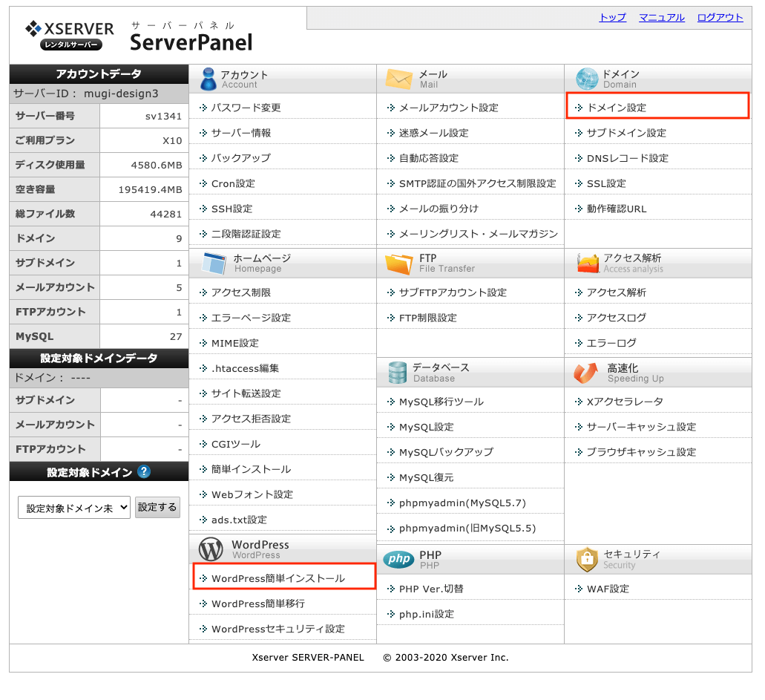765x700 pixels.
Task: Open アクセスログ
Action: [617, 318]
